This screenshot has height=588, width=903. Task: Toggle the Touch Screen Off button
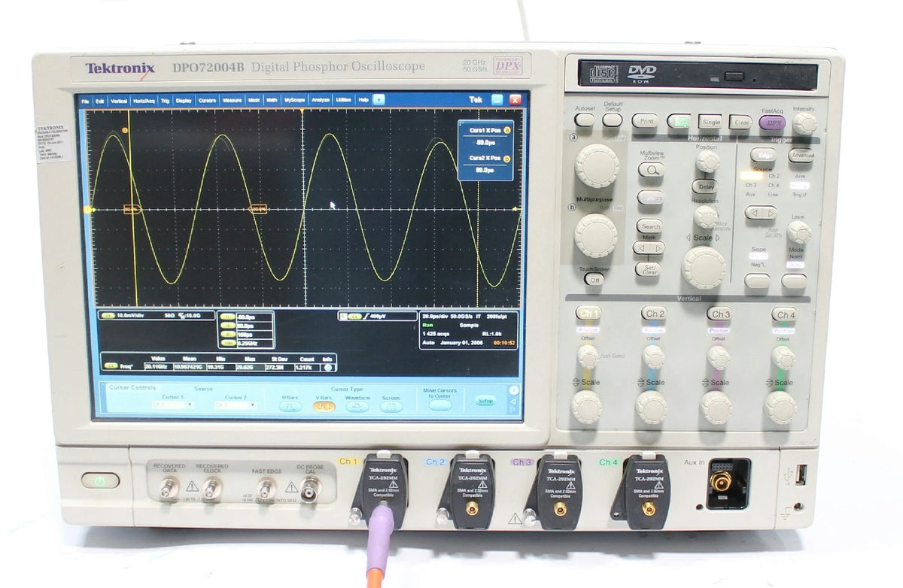tap(594, 279)
